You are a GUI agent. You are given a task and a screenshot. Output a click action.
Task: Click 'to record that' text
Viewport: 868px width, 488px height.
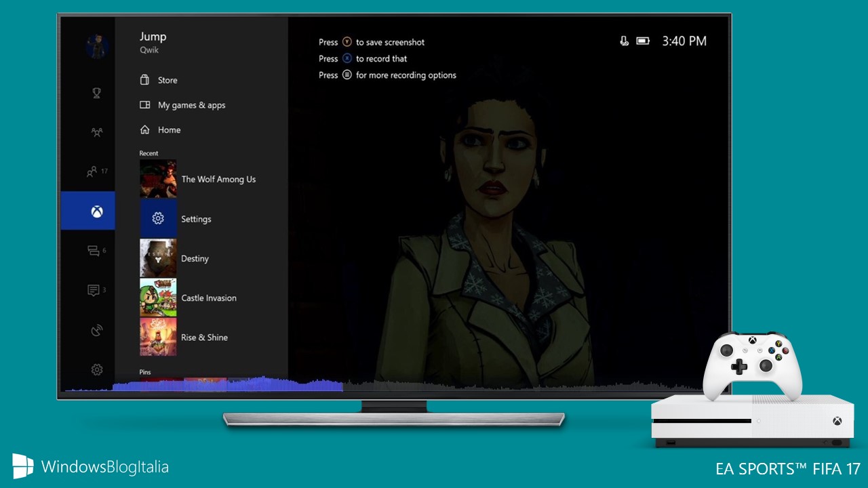tap(382, 59)
